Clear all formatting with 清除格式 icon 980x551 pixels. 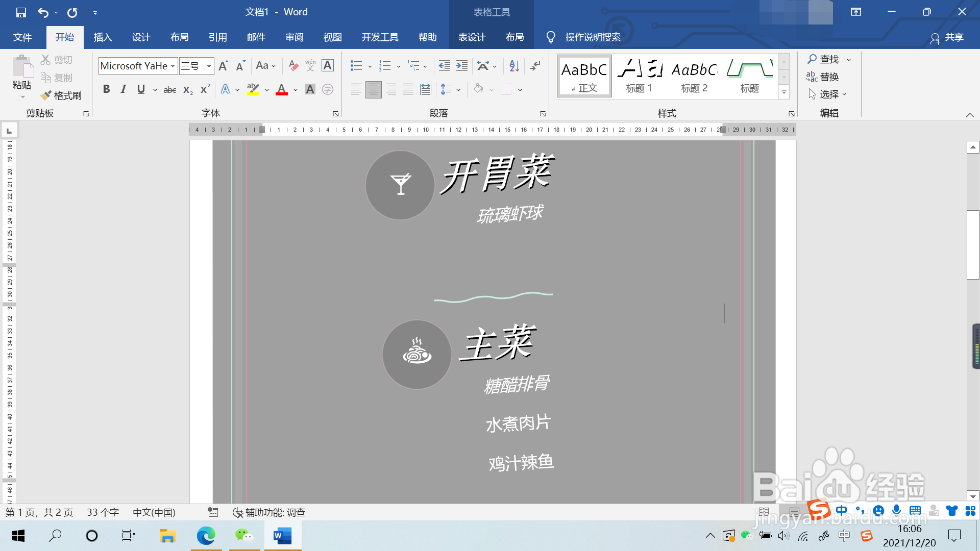point(293,65)
